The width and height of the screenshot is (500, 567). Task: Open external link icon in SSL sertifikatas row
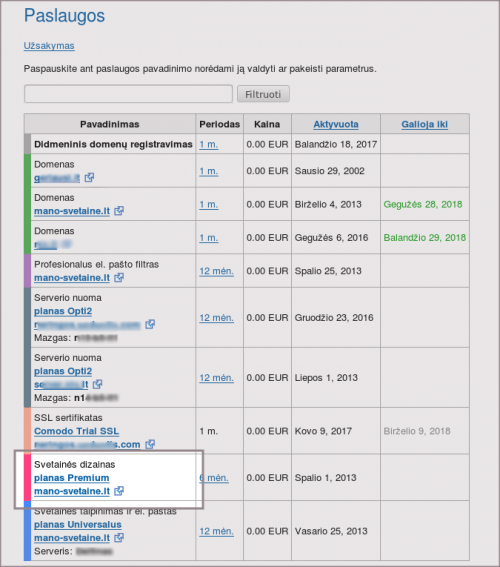150,444
